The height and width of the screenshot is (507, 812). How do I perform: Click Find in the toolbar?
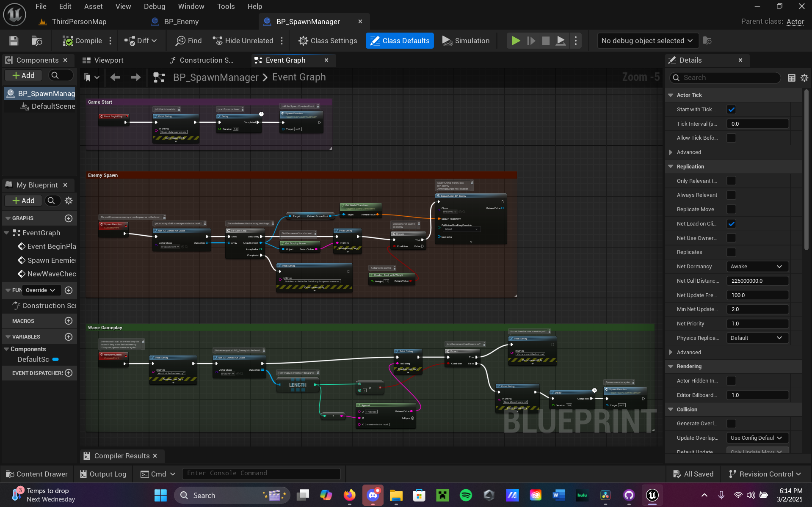pyautogui.click(x=189, y=41)
